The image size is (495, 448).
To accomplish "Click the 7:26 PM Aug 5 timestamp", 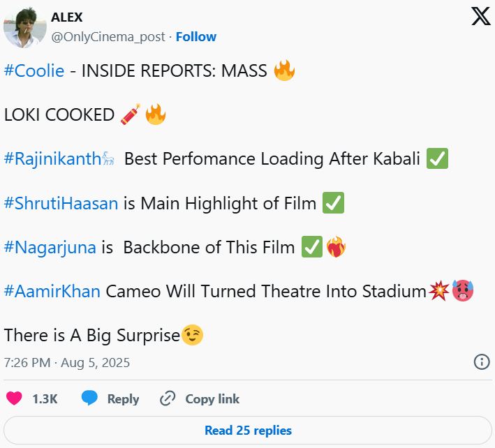I will (67, 363).
